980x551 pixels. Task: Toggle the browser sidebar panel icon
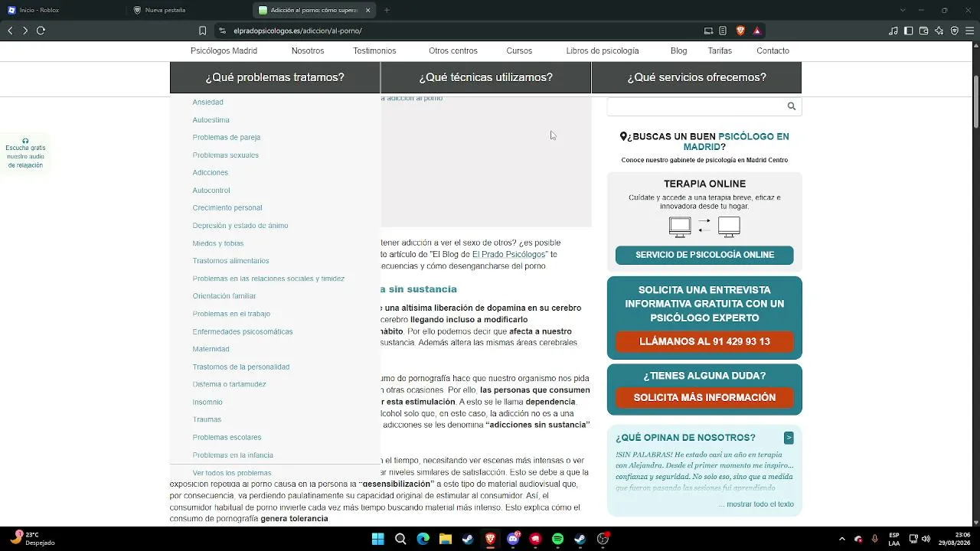[909, 31]
